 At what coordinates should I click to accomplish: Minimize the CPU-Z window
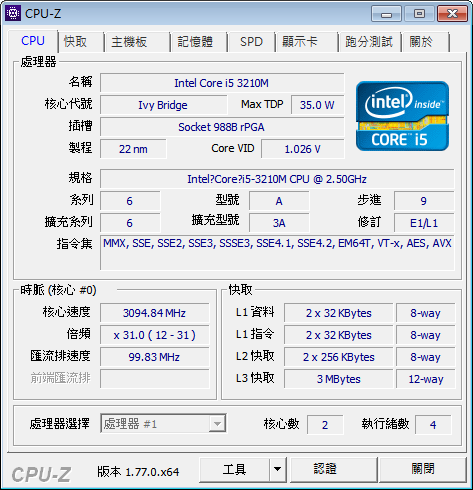tap(386, 14)
